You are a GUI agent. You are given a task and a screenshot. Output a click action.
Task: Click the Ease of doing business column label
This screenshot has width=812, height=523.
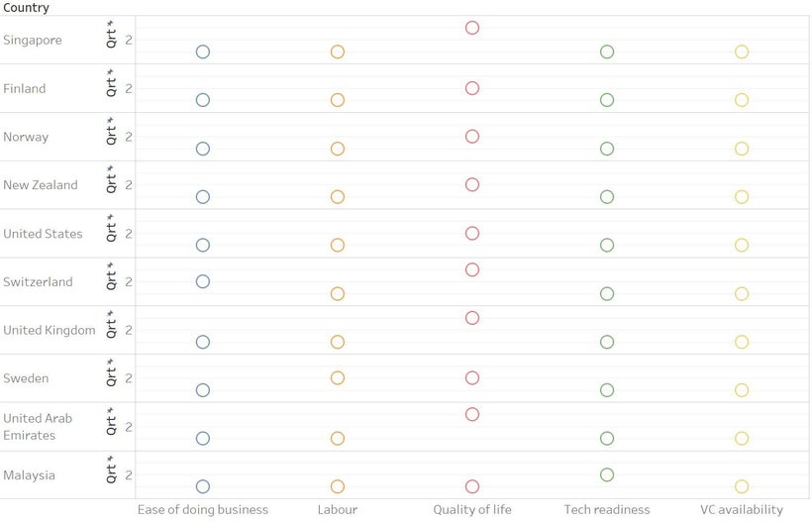pos(203,510)
